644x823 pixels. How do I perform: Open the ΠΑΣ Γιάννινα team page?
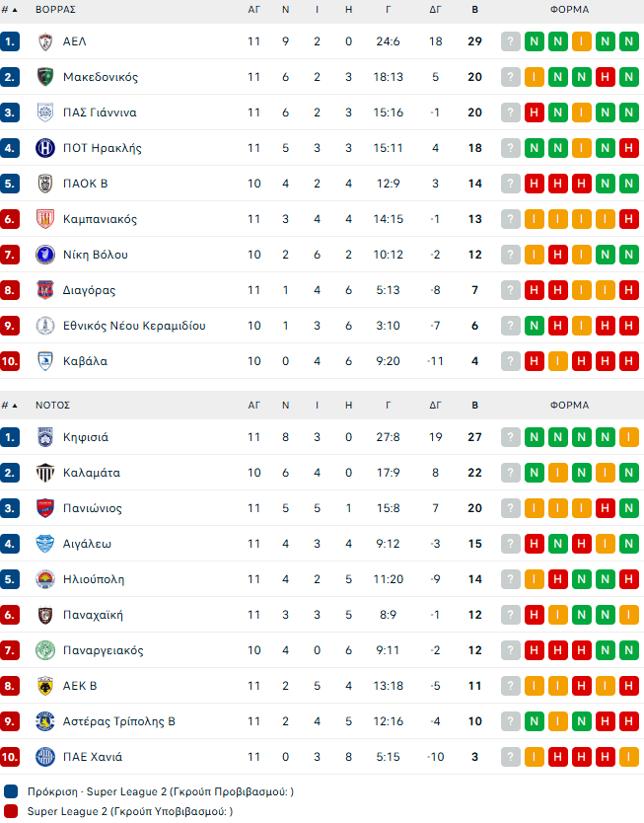coord(100,112)
